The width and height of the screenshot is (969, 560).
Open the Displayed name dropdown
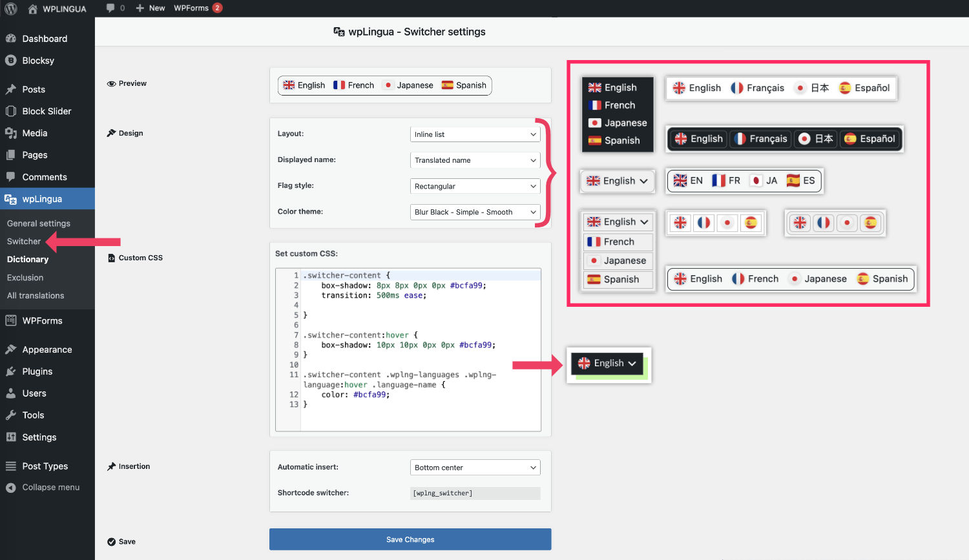(475, 160)
